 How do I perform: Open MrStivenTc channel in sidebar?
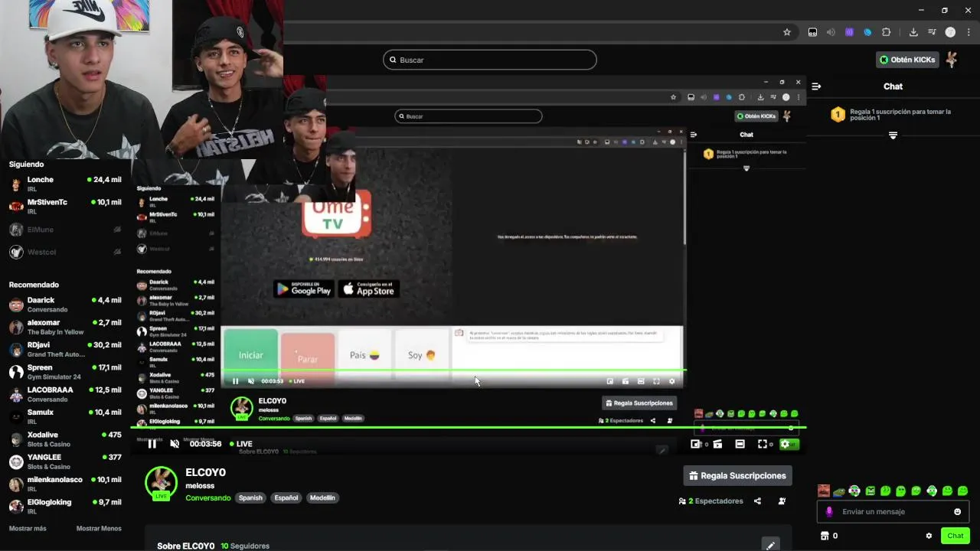point(65,207)
